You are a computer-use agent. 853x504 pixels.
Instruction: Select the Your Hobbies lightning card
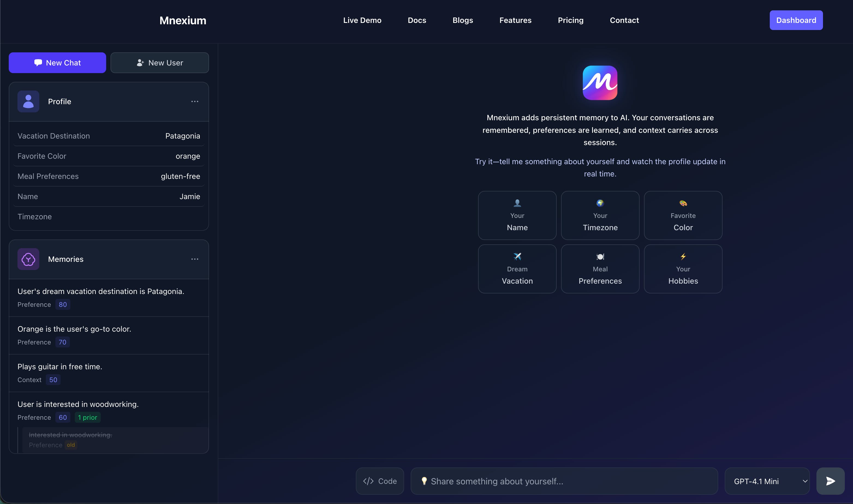(683, 269)
